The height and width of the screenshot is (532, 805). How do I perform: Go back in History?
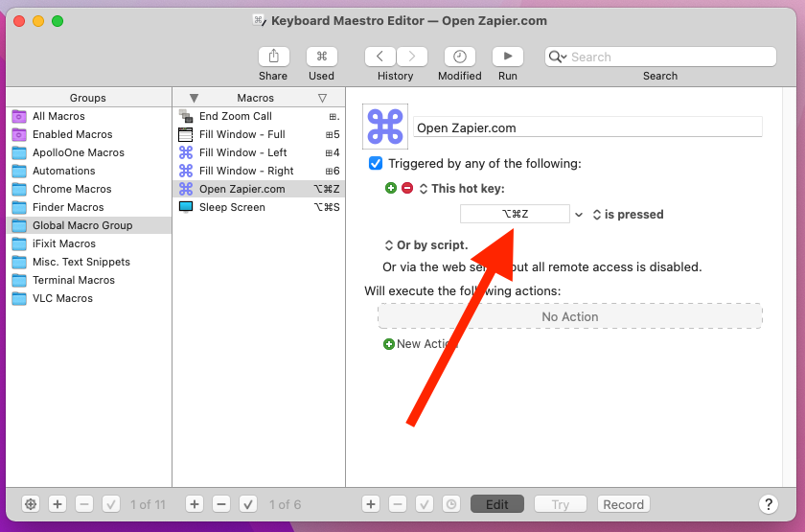[x=379, y=57]
